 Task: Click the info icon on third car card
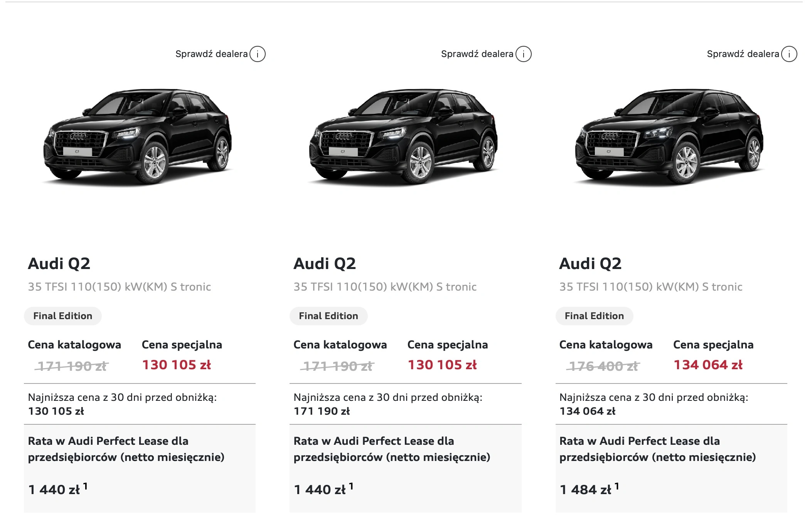point(789,54)
